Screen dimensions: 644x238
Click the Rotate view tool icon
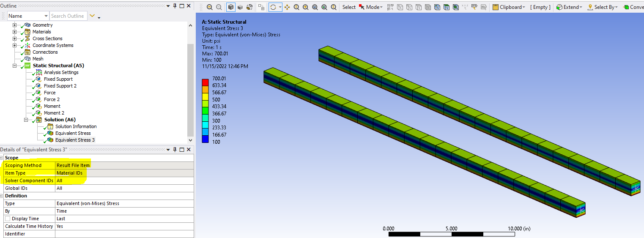pos(273,7)
